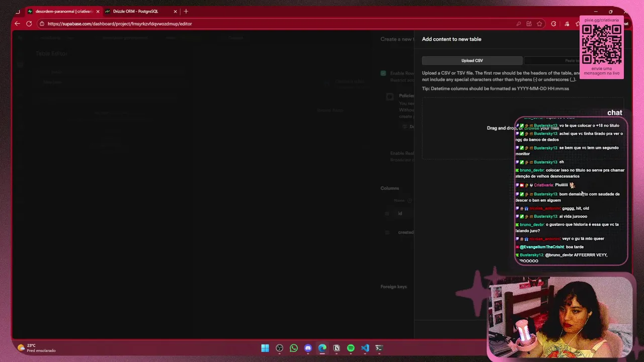This screenshot has height=362, width=644.
Task: Click the Browse link in the upload area
Action: coord(531,128)
